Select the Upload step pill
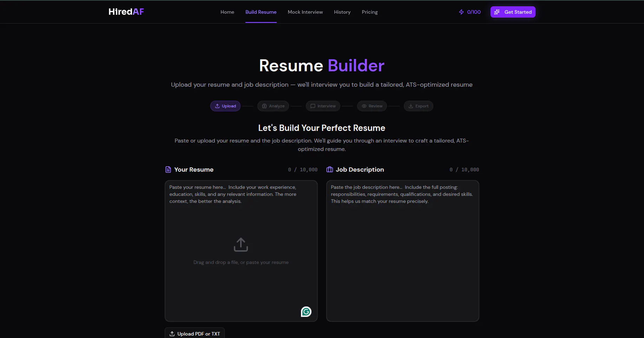644x338 pixels. (225, 106)
